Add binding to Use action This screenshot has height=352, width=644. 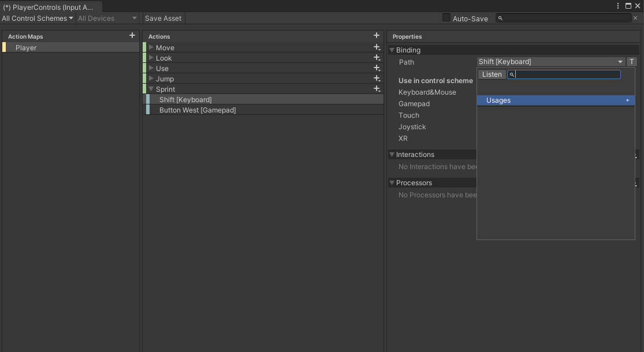click(377, 68)
